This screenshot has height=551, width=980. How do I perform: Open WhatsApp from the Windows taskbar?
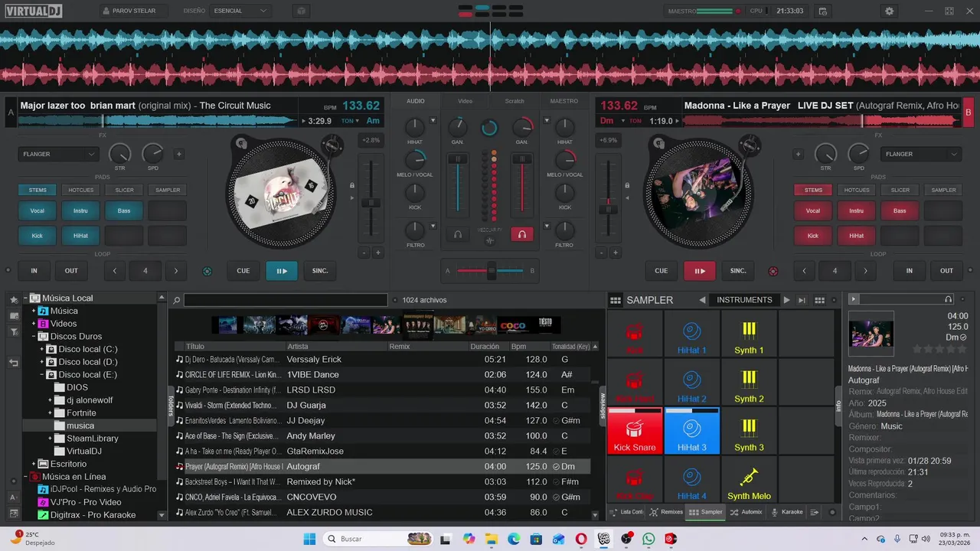(648, 539)
